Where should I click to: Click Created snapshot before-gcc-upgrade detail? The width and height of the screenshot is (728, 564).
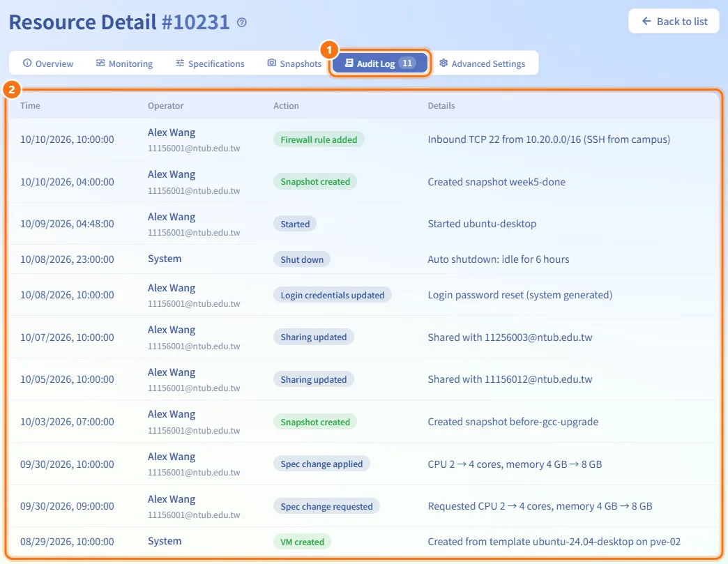point(513,422)
